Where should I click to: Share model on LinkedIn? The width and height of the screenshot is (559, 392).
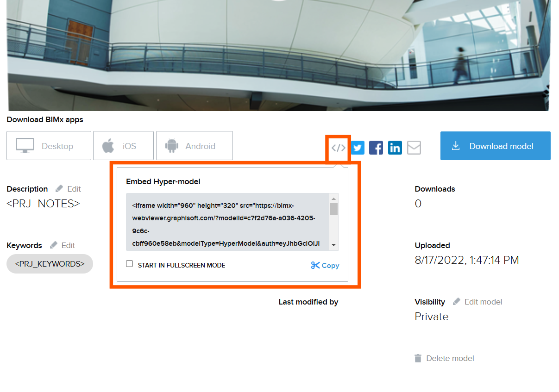point(395,148)
